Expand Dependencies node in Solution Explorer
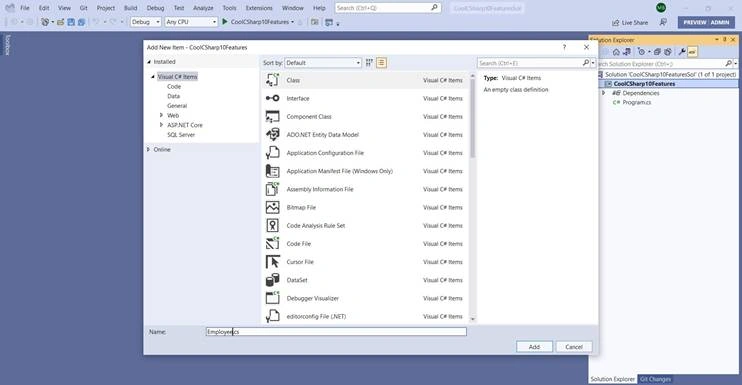Screen dimensions: 742x385 (x=604, y=93)
